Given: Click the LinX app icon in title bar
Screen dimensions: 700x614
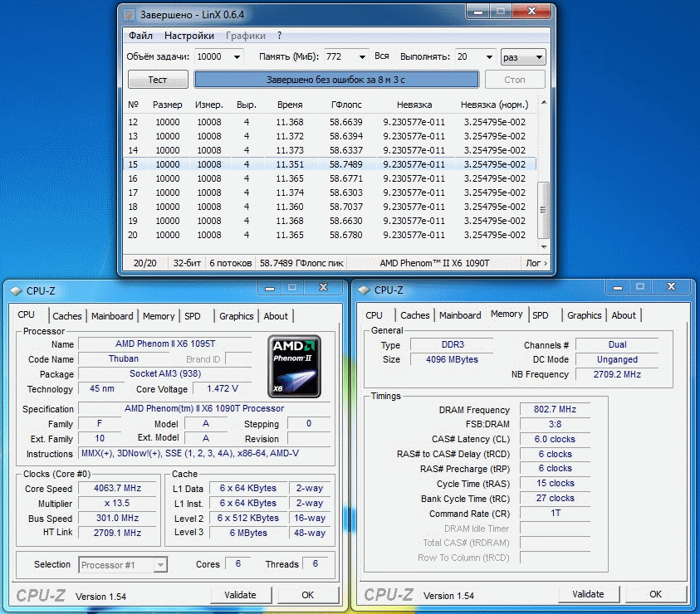Looking at the screenshot, I should coord(130,14).
